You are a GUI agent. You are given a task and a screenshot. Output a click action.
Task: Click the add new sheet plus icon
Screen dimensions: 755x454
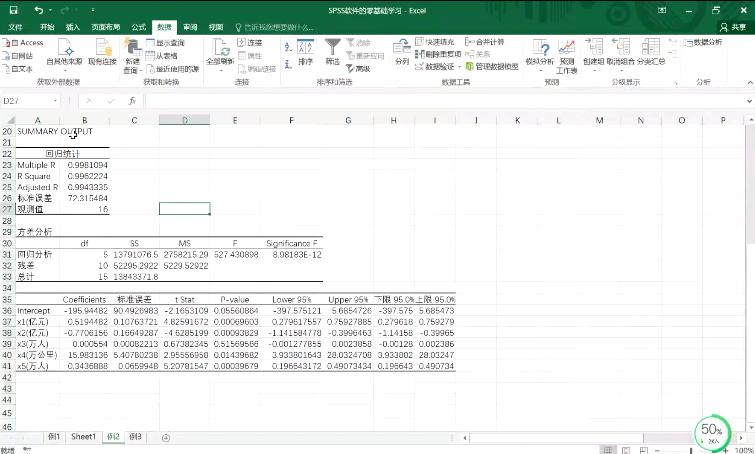[166, 438]
